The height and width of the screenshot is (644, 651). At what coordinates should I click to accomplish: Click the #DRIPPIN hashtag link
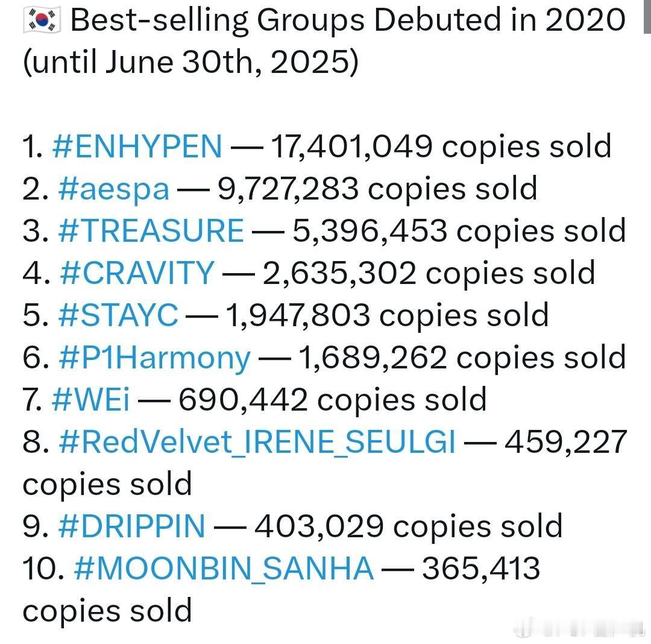(x=132, y=526)
